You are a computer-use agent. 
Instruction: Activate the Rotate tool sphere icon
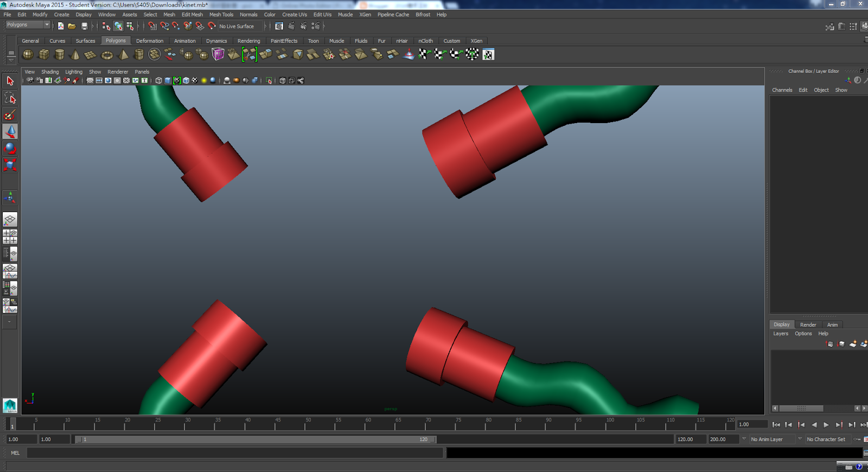click(x=10, y=148)
